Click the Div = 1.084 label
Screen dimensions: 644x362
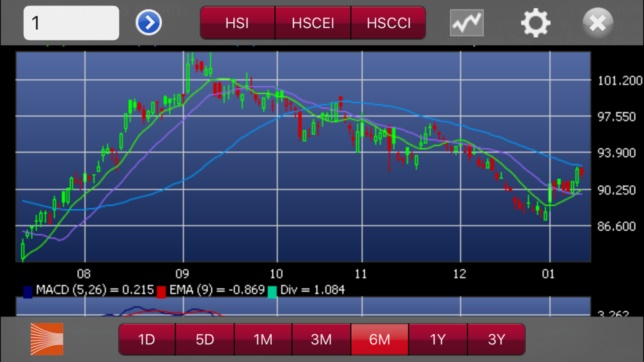point(313,290)
